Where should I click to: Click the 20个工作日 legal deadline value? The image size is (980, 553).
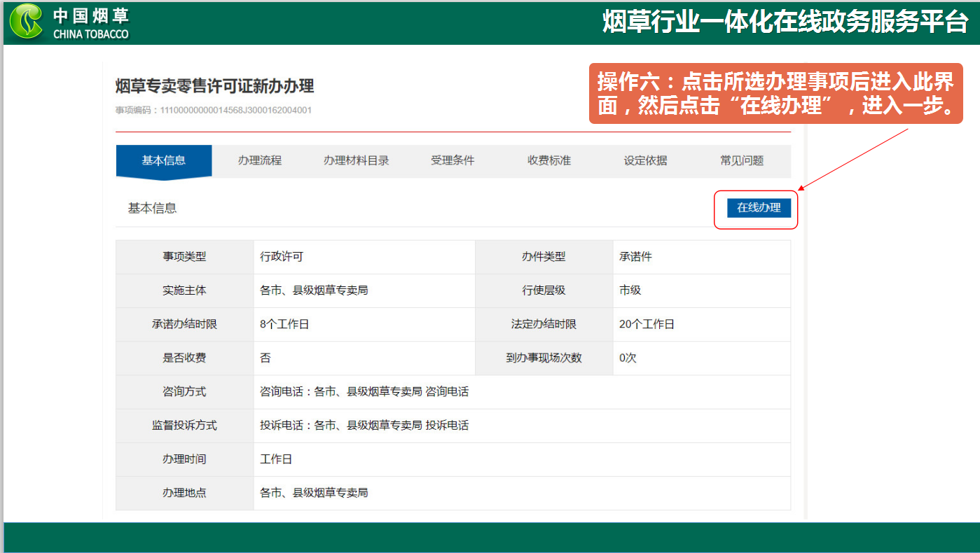point(647,325)
